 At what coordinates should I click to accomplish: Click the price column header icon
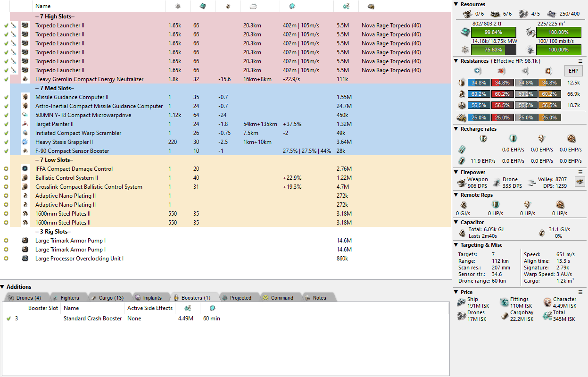[346, 6]
